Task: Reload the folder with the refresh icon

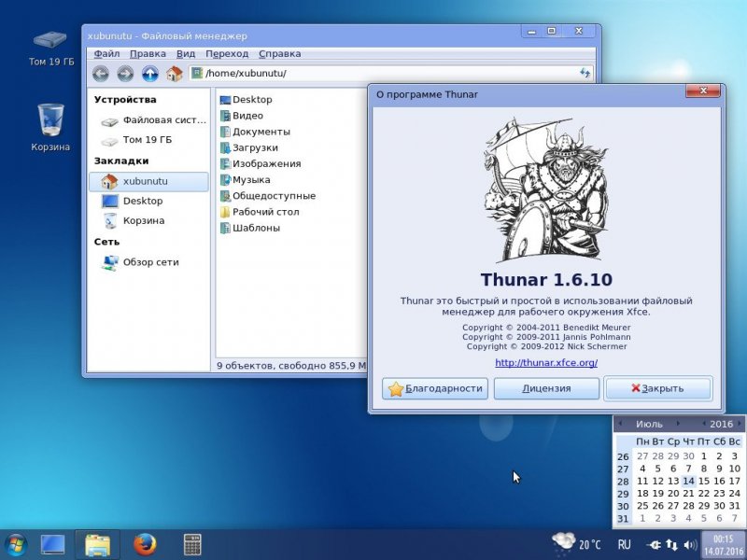Action: tap(585, 73)
